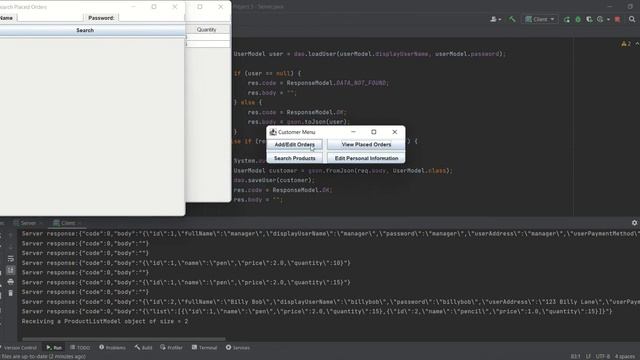
Task: Open Edit Personal Information
Action: point(366,158)
